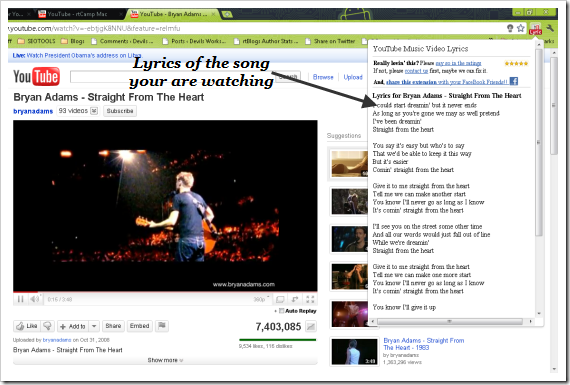The width and height of the screenshot is (570, 385).
Task: Open the SEOTOOLS bookmarks folder
Action: tap(36, 41)
